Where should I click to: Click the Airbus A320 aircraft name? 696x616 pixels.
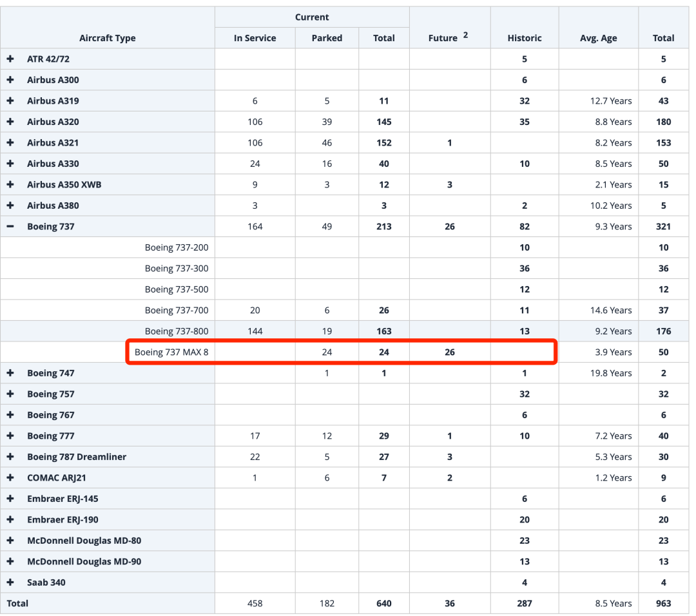(x=53, y=122)
